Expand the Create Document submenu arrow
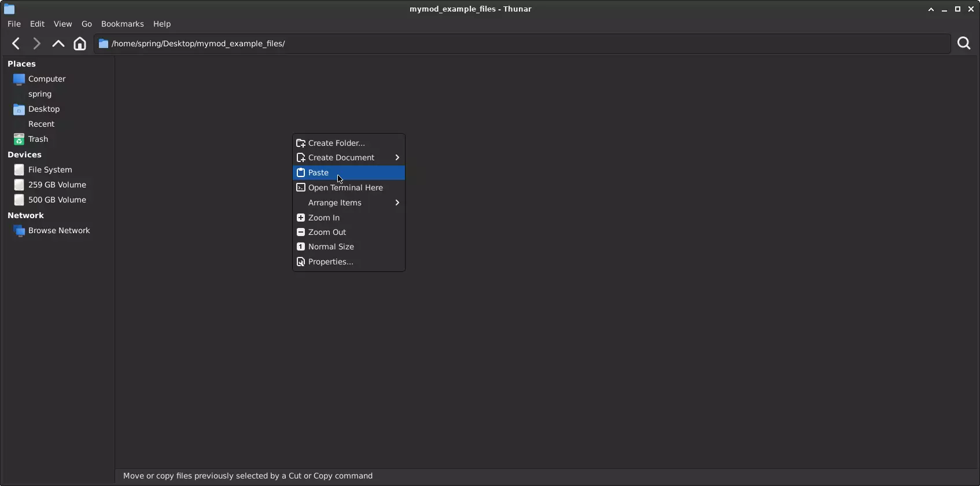The width and height of the screenshot is (980, 486). click(397, 157)
